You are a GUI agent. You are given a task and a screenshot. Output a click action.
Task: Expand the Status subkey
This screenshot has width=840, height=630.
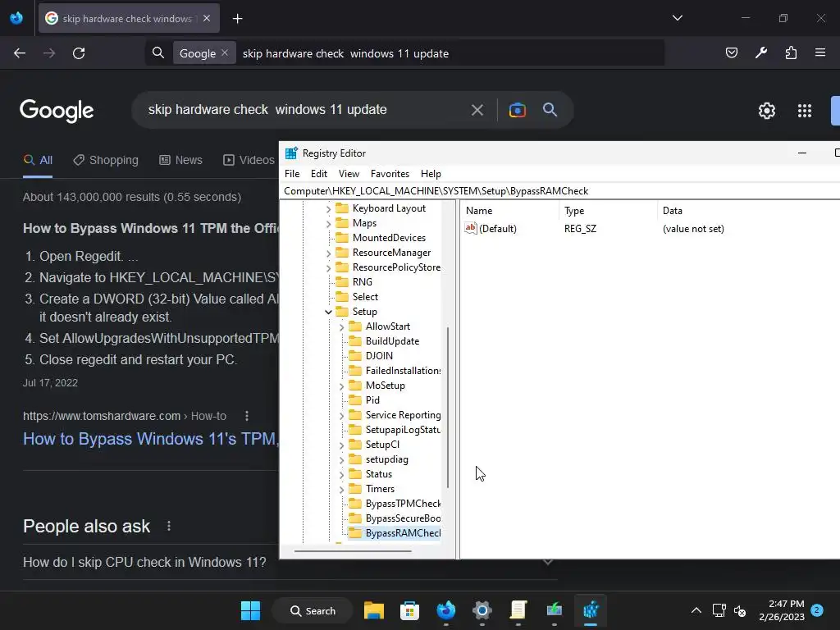click(x=342, y=474)
